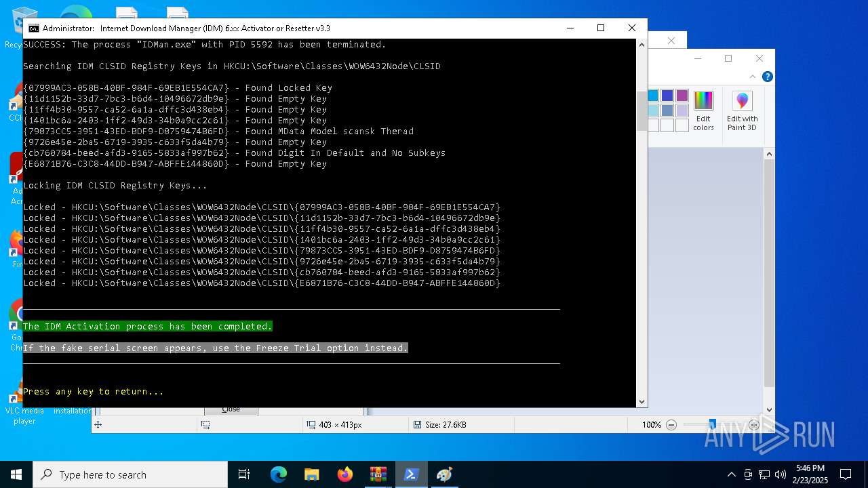Screen dimensions: 868x488
Task: Open the console window system menu icon
Action: click(x=33, y=28)
